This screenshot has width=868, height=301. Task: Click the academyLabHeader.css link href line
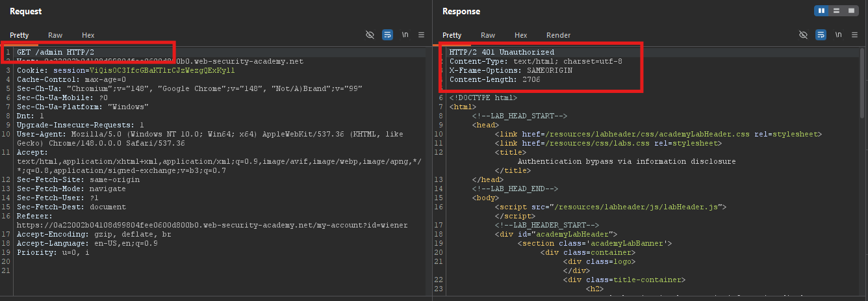(x=659, y=134)
